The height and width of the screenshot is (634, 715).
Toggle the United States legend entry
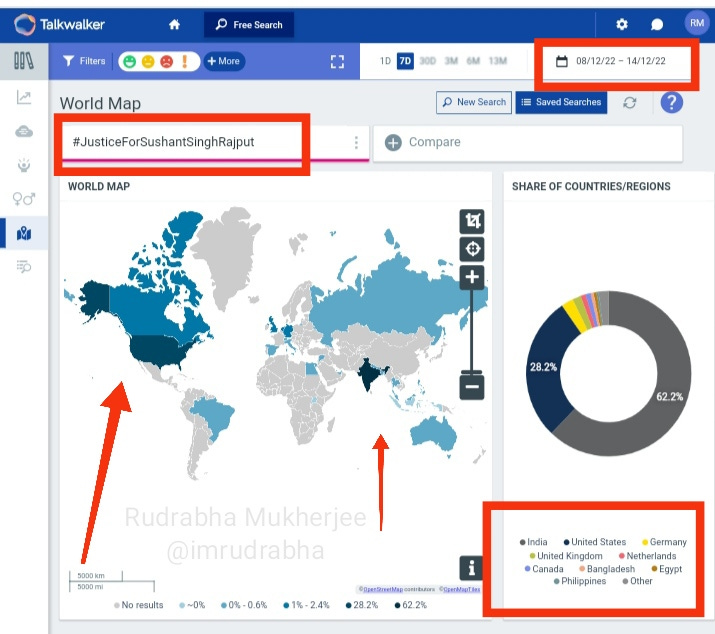595,542
